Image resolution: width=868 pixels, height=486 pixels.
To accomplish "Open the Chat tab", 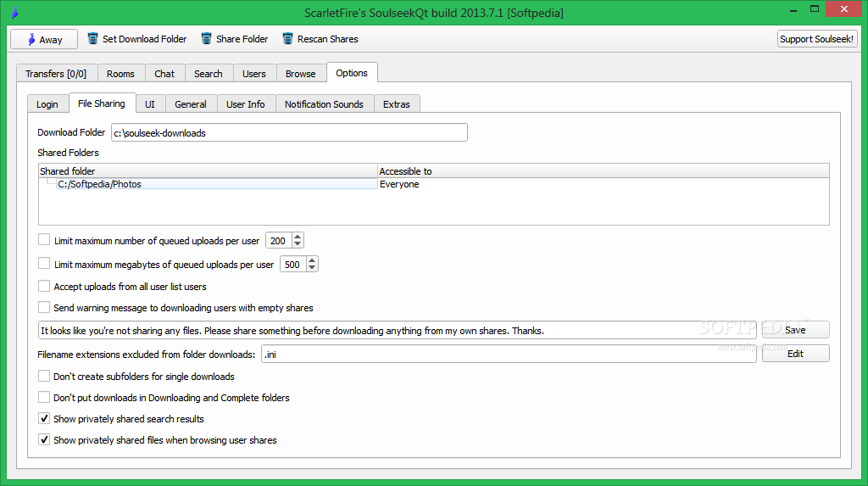I will point(164,74).
